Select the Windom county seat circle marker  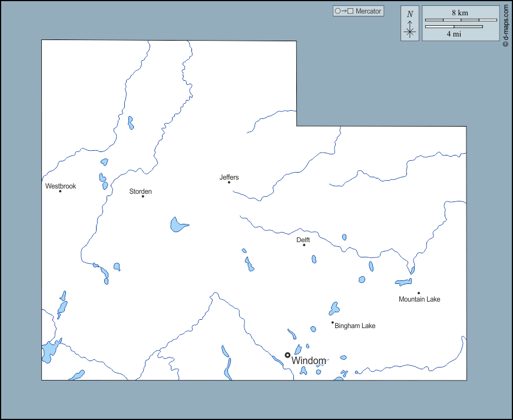[x=287, y=355]
